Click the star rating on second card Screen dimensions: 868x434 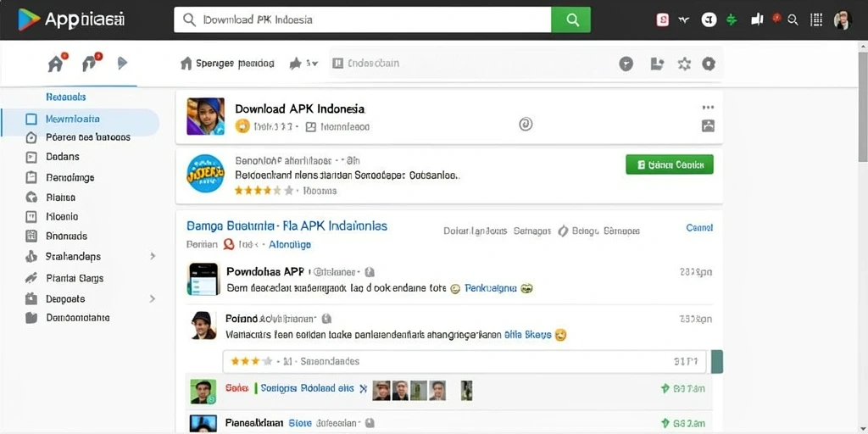coord(264,191)
